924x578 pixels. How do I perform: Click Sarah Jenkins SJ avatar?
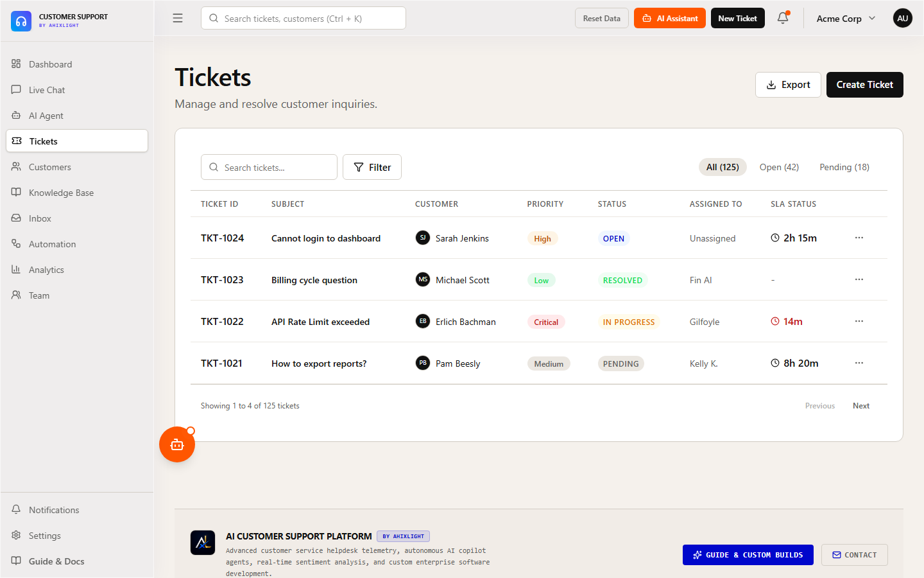point(423,238)
